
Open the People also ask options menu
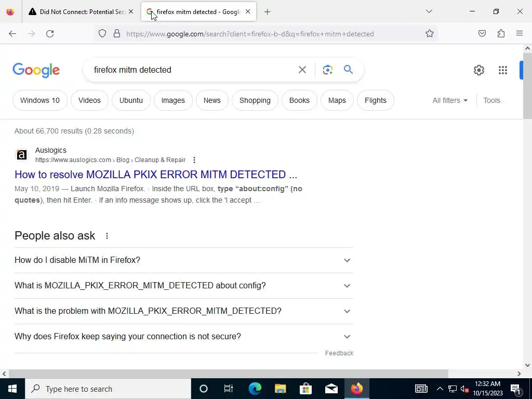(107, 236)
